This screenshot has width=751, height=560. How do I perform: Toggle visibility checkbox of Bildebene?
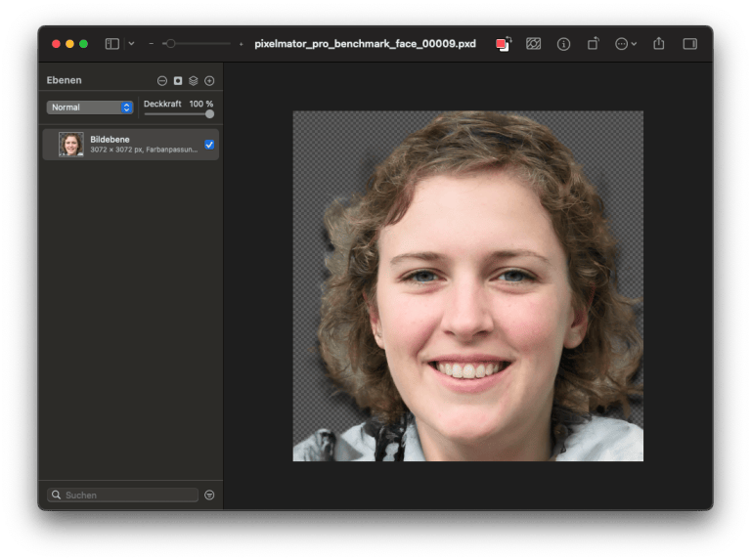coord(209,145)
